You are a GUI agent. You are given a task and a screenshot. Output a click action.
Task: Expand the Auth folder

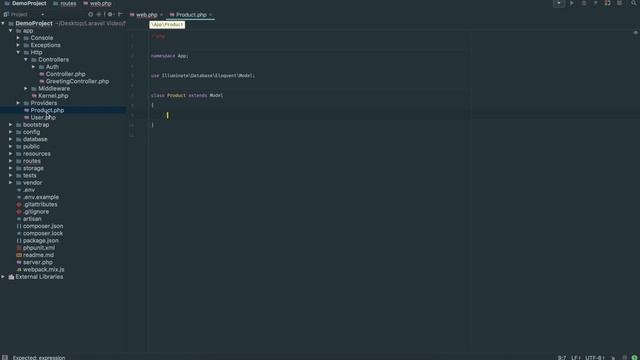34,67
